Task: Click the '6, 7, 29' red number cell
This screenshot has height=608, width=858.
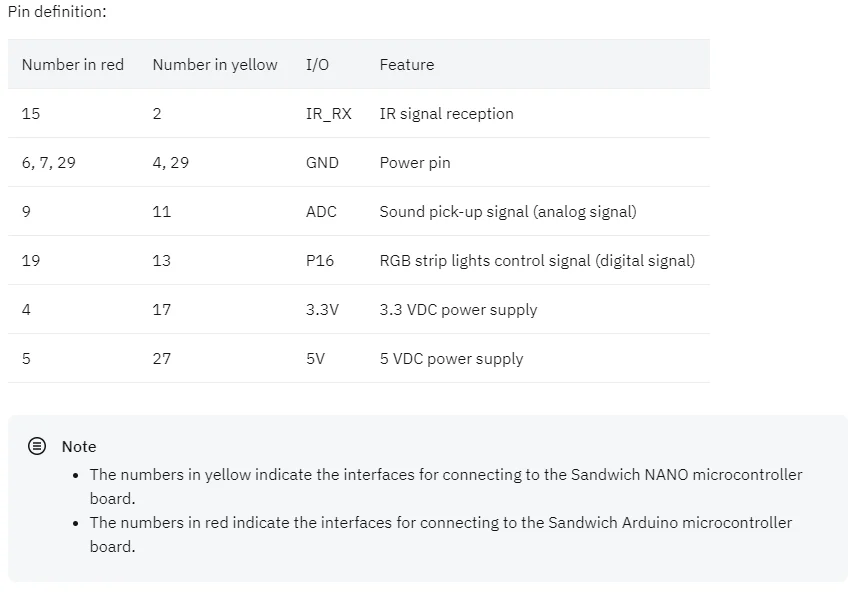Action: coord(49,163)
